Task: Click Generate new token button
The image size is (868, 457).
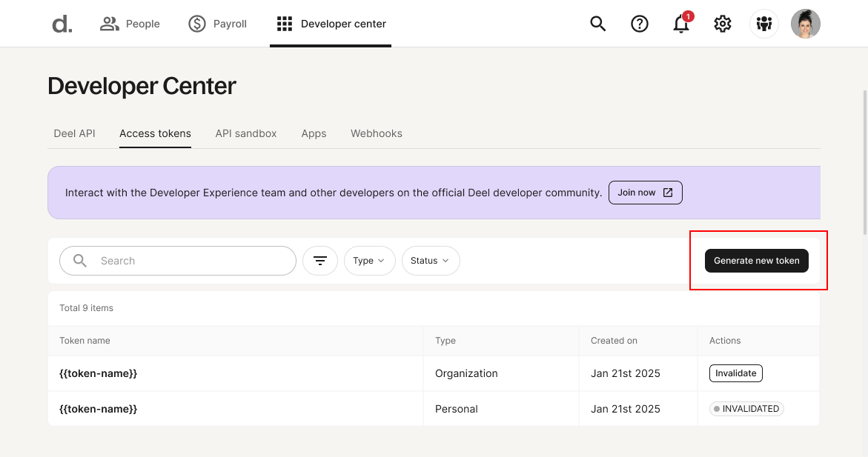Action: [x=756, y=261]
